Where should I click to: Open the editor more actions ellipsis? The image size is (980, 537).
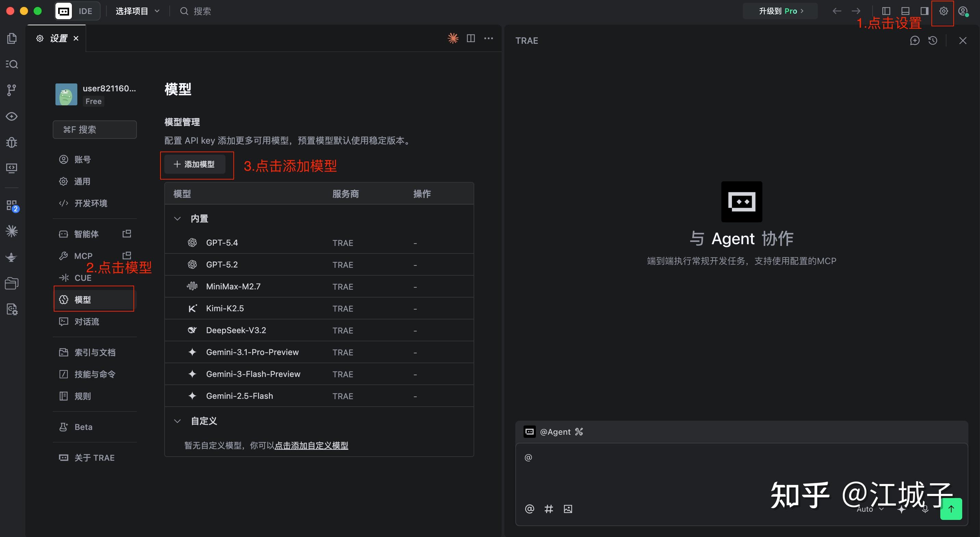489,38
